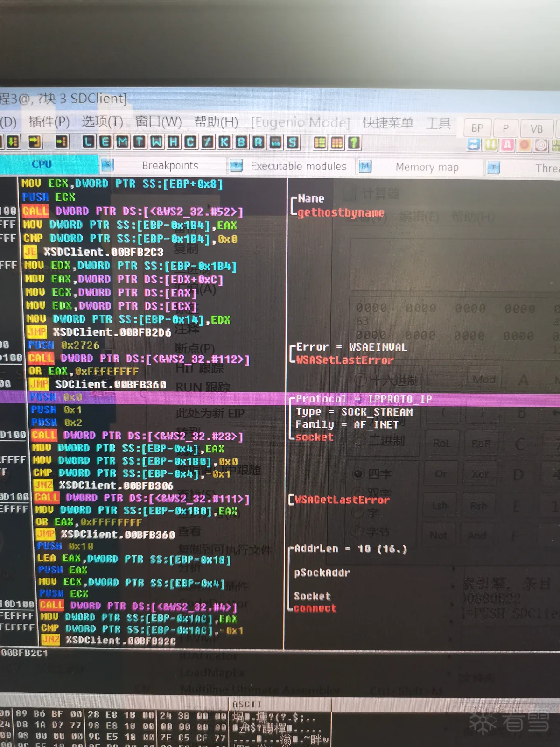Click the yellow icon below the BP button
Image resolution: width=560 pixels, height=747 pixels.
click(x=490, y=145)
